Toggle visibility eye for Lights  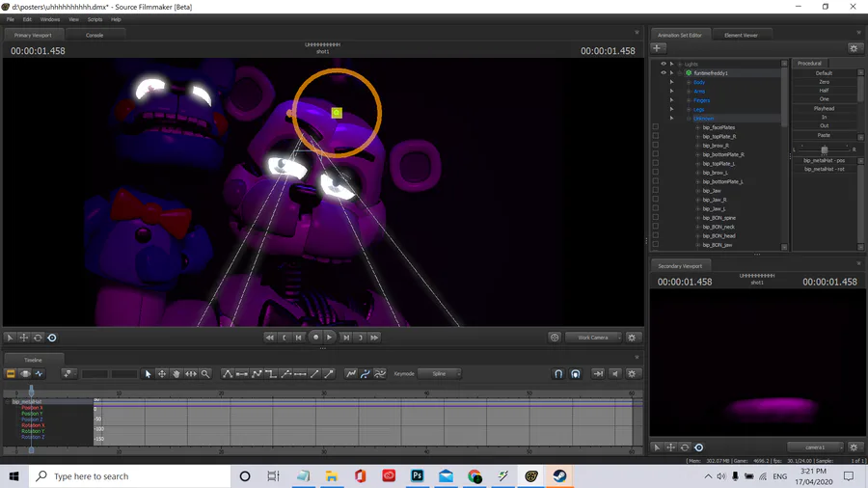click(664, 64)
